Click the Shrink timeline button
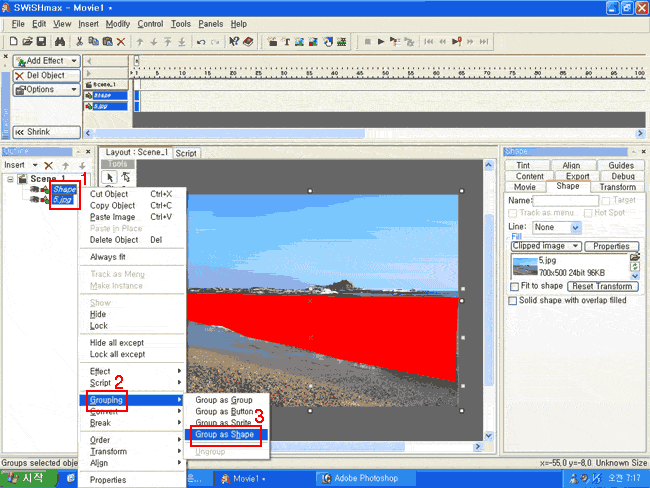This screenshot has width=650, height=488. [x=46, y=132]
